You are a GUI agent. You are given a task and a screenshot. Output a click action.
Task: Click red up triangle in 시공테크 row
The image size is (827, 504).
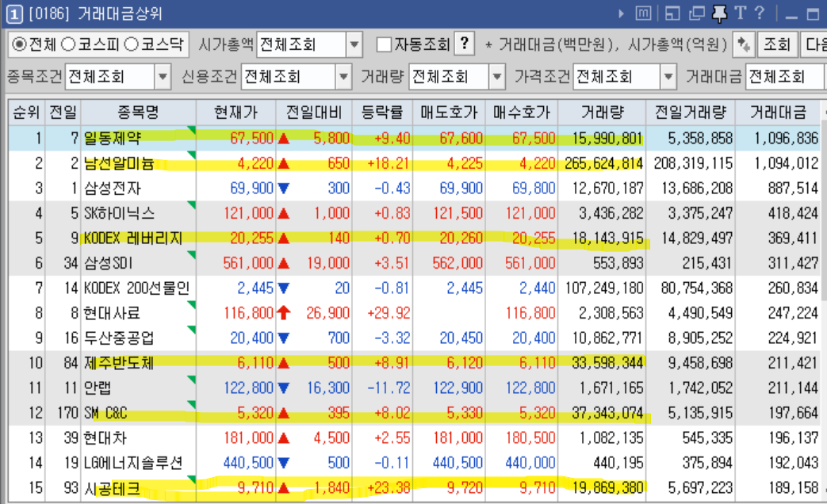point(283,487)
